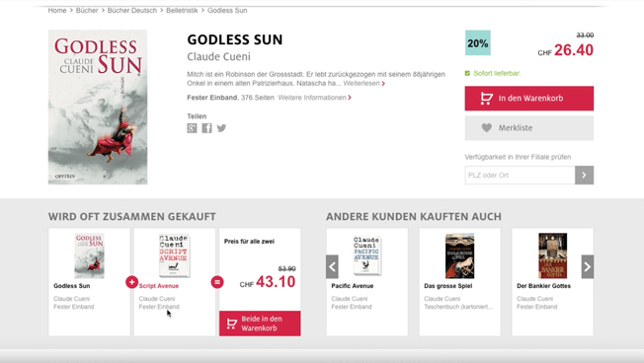Click the green Sofort lieferbar check indicator
644x363 pixels.
tap(467, 73)
